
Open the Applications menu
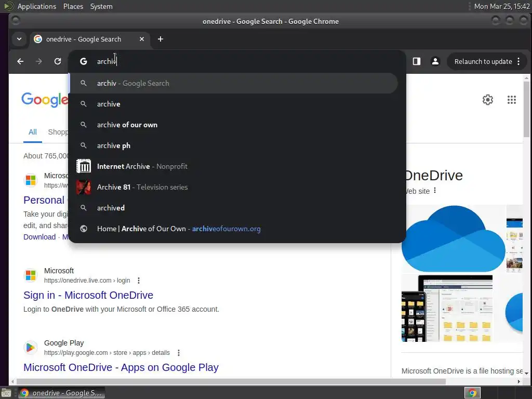37,6
